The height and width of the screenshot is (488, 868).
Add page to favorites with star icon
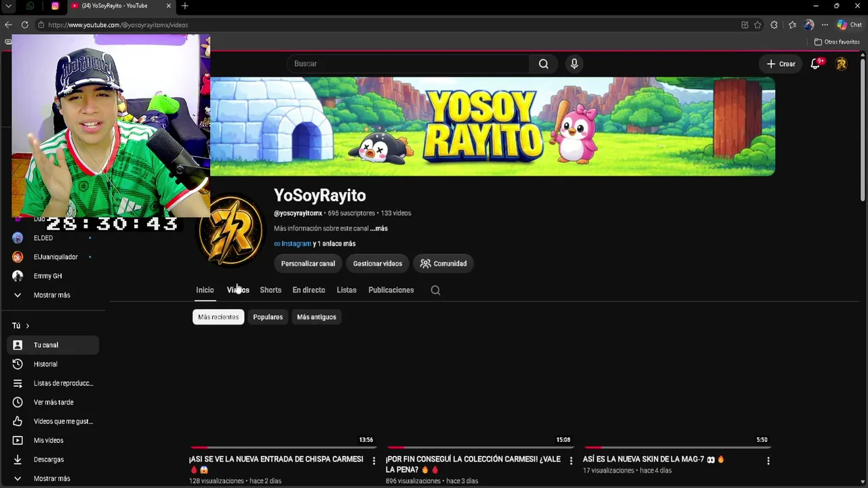[757, 25]
